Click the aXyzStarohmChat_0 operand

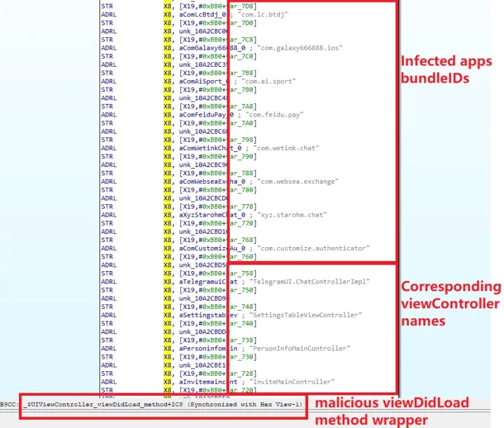pyautogui.click(x=212, y=215)
